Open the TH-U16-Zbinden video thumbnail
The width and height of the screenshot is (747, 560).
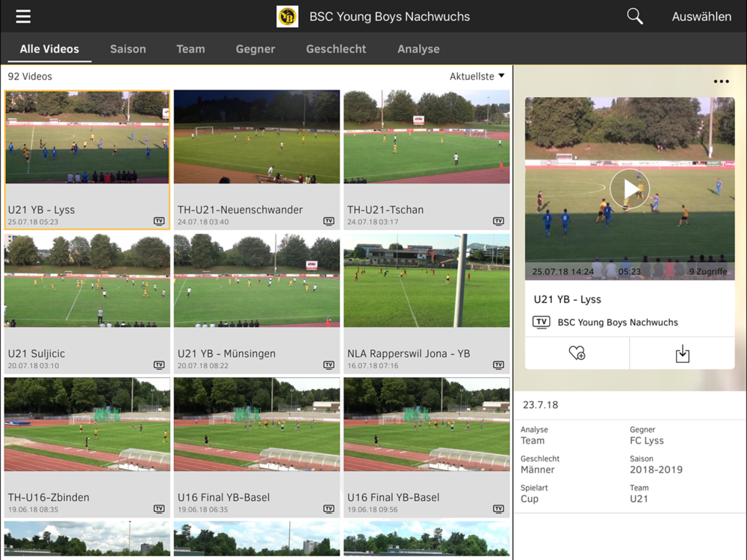[87, 424]
